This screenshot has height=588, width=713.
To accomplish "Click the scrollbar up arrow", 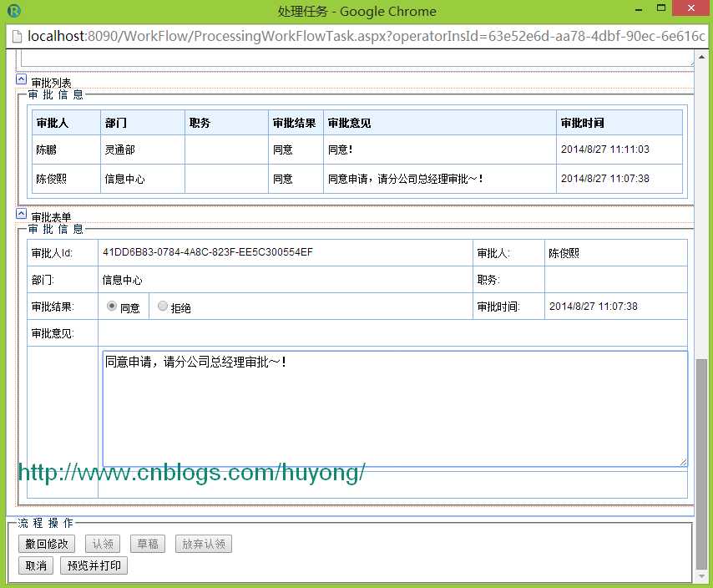I will 701,58.
